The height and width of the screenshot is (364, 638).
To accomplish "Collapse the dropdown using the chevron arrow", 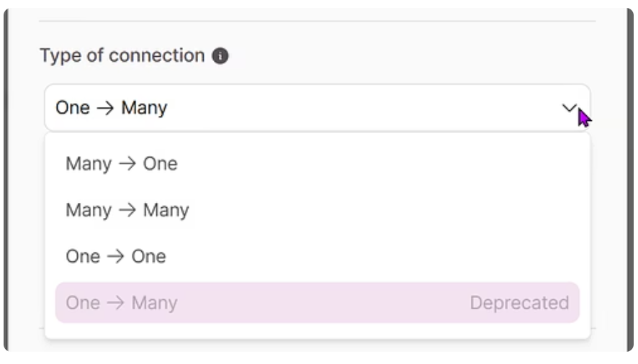I will pos(570,108).
